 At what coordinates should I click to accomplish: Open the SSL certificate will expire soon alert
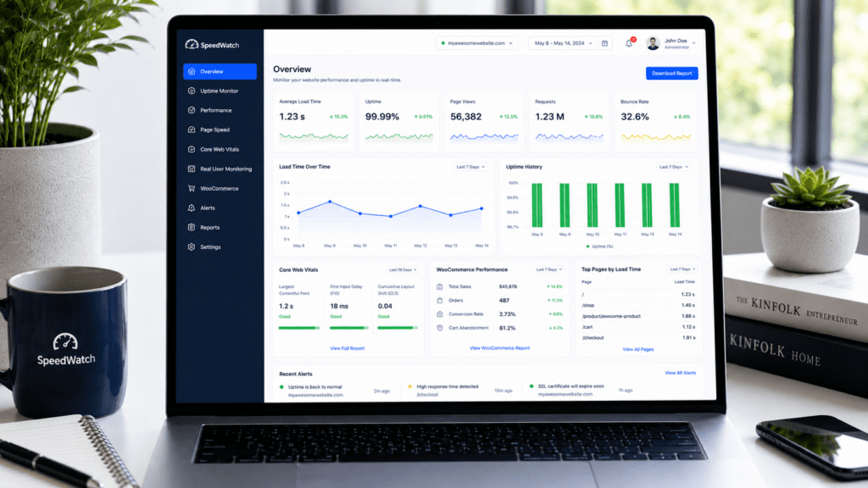point(581,390)
